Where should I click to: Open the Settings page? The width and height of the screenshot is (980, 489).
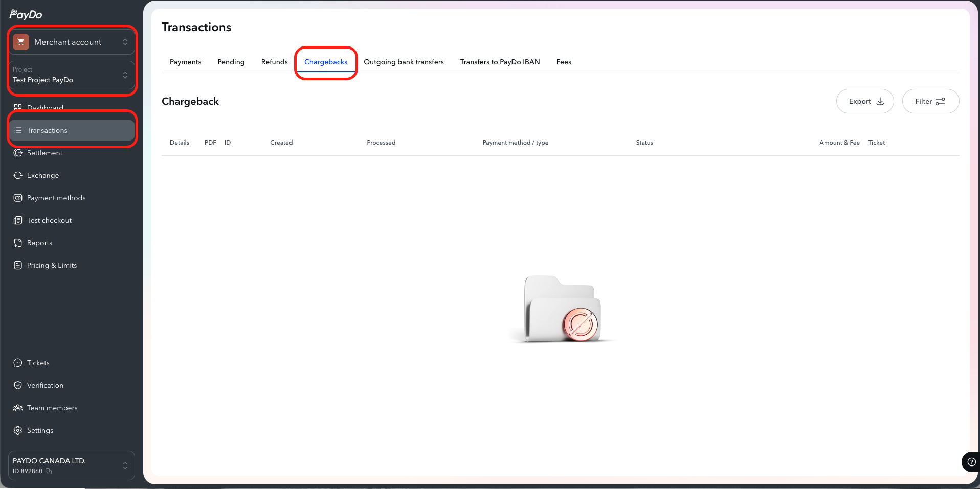40,430
